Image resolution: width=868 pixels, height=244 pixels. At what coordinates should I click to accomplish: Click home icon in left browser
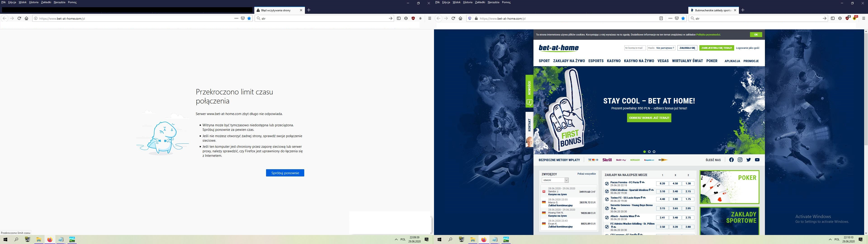click(27, 19)
